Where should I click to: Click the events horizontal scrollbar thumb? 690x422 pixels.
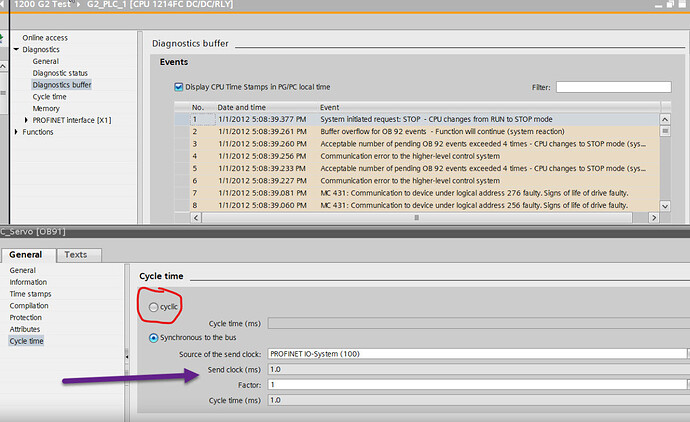pos(416,217)
